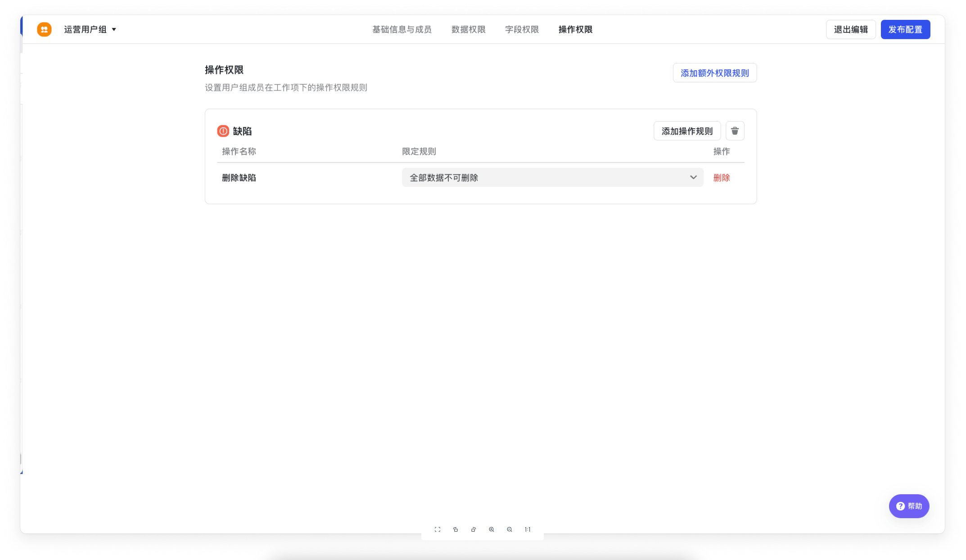Screen dimensions: 966x560
Task: Click the rotate counterclockwise icon
Action: click(455, 529)
